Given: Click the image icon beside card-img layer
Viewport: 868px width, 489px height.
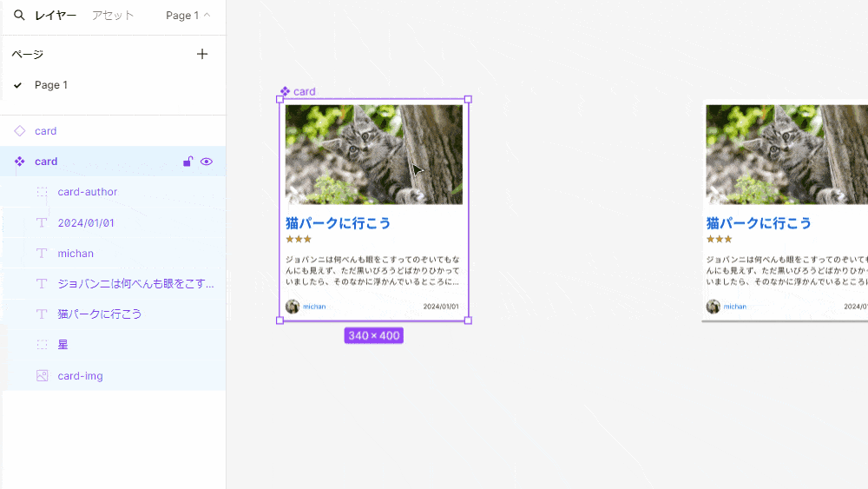Looking at the screenshot, I should [x=42, y=375].
